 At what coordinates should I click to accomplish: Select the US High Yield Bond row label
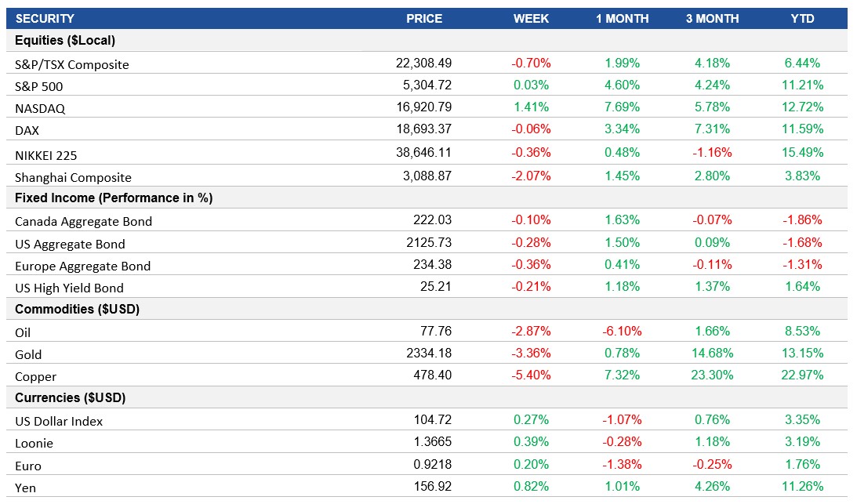pyautogui.click(x=67, y=288)
